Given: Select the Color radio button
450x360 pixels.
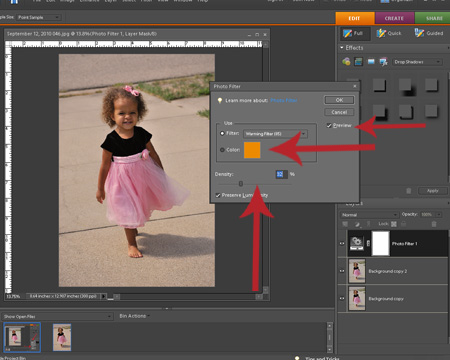Looking at the screenshot, I should click(222, 150).
